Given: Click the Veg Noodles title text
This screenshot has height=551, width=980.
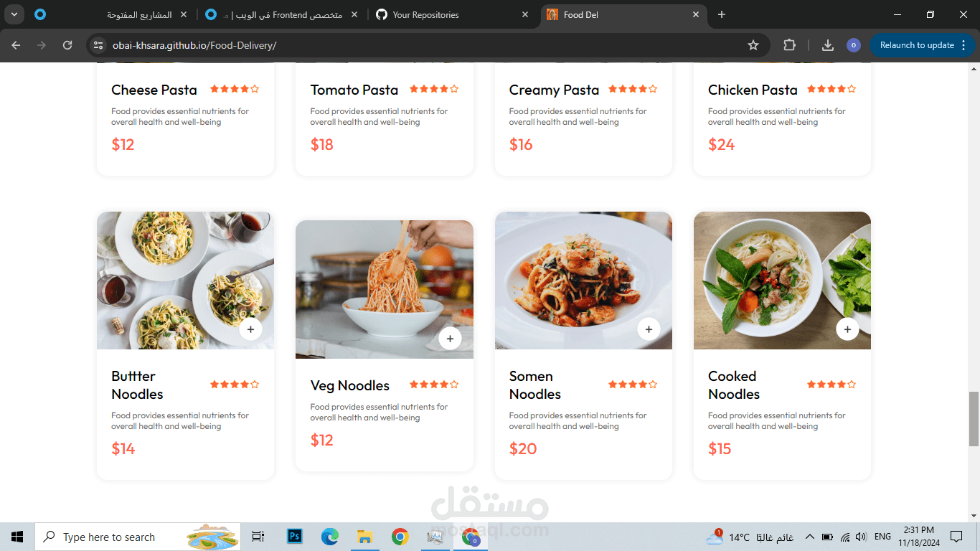Looking at the screenshot, I should pyautogui.click(x=350, y=385).
